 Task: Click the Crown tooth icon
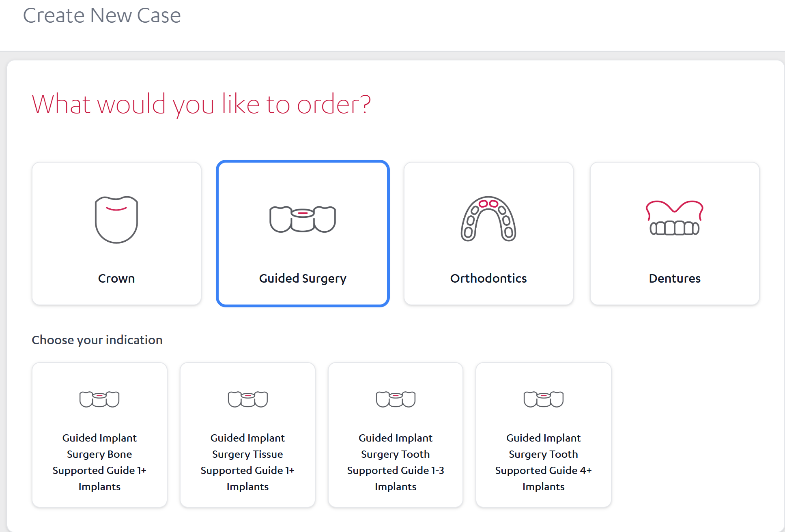click(x=116, y=219)
